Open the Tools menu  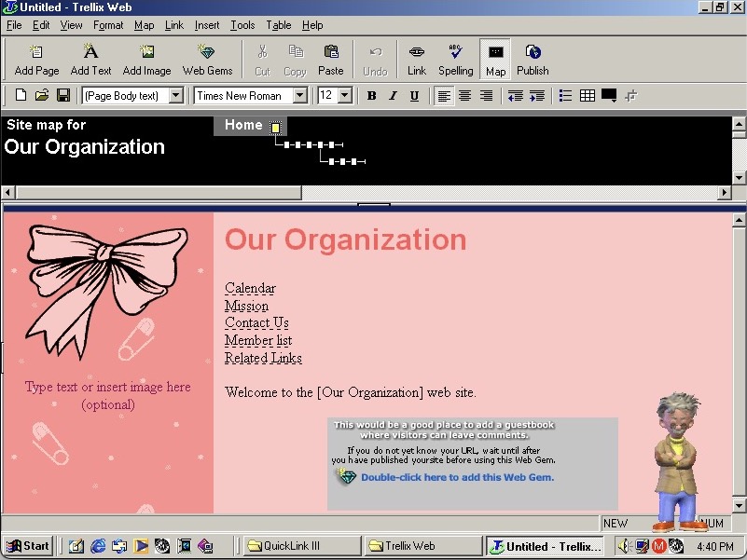pyautogui.click(x=242, y=25)
